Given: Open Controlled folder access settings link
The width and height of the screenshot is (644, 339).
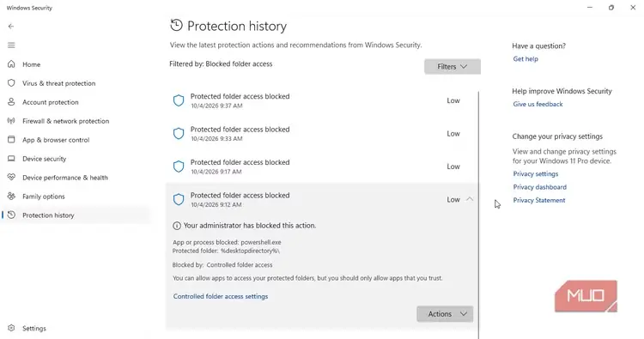Looking at the screenshot, I should point(221,296).
